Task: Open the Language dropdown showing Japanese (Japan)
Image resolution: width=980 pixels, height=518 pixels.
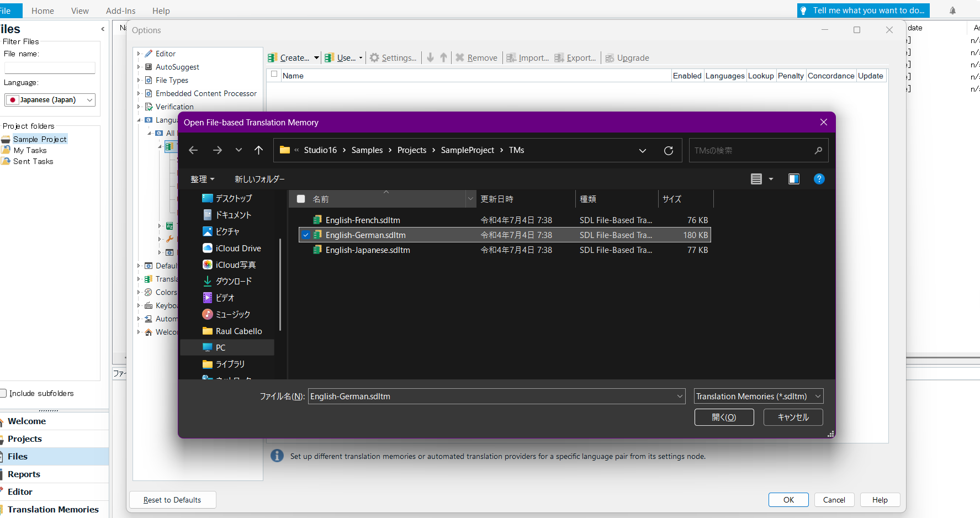Action: (x=89, y=100)
